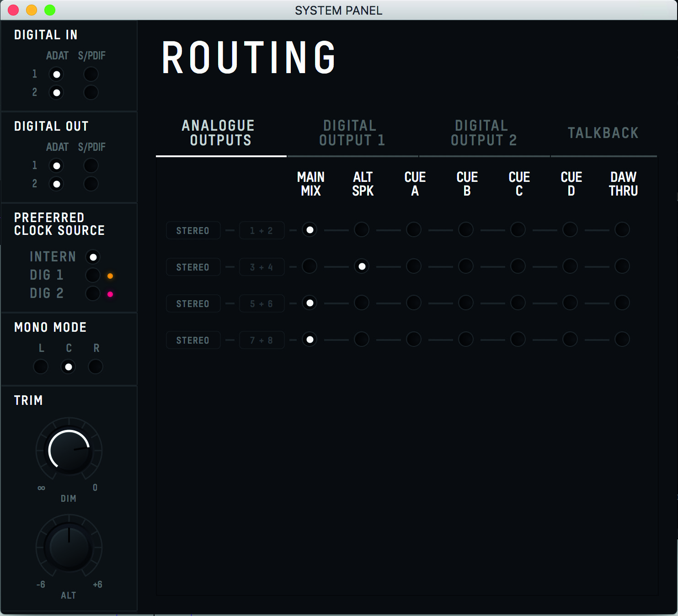Set mono mode to R
This screenshot has height=616, width=678.
[x=96, y=366]
